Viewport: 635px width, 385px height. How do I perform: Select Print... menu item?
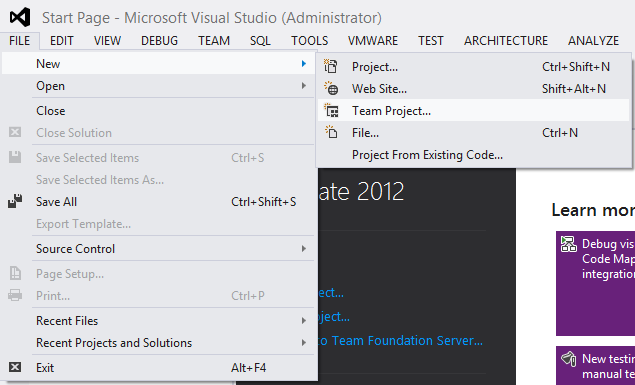(x=158, y=296)
